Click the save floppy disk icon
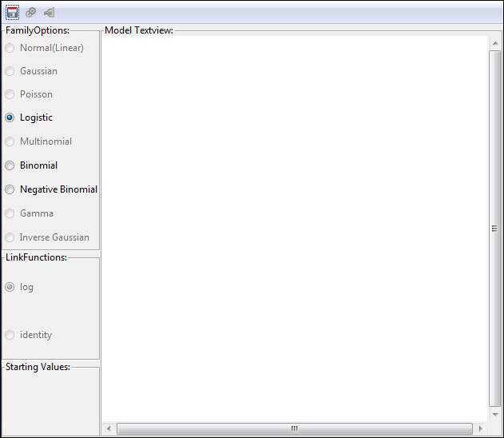This screenshot has width=504, height=438. point(12,13)
